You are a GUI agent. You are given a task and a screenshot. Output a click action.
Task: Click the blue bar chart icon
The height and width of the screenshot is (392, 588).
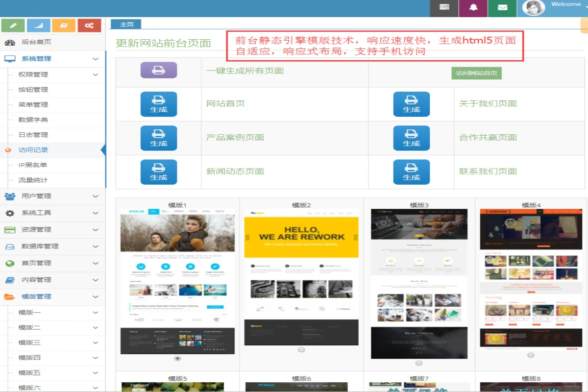coord(39,25)
